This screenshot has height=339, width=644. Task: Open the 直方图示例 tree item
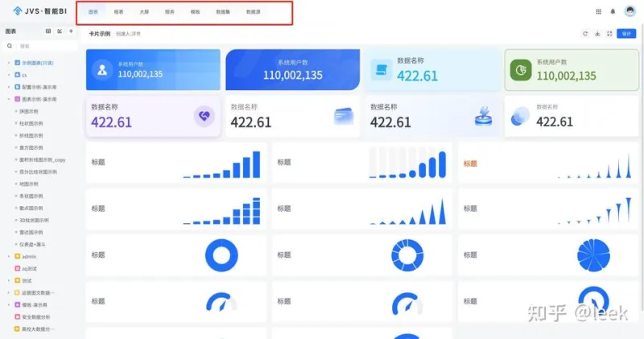pos(31,147)
